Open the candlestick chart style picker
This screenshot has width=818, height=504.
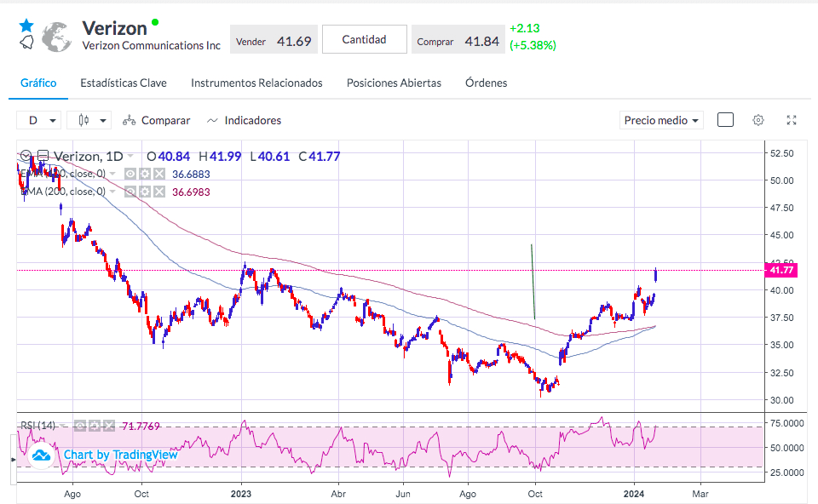point(84,120)
